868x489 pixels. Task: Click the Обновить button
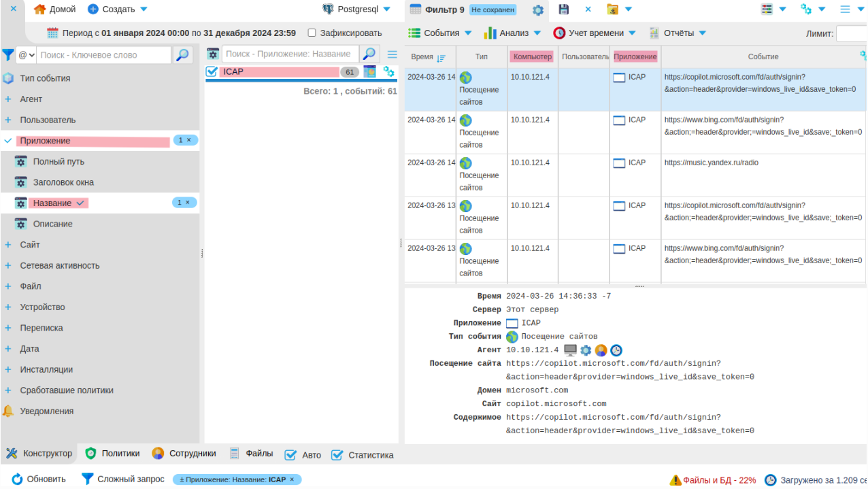point(39,479)
